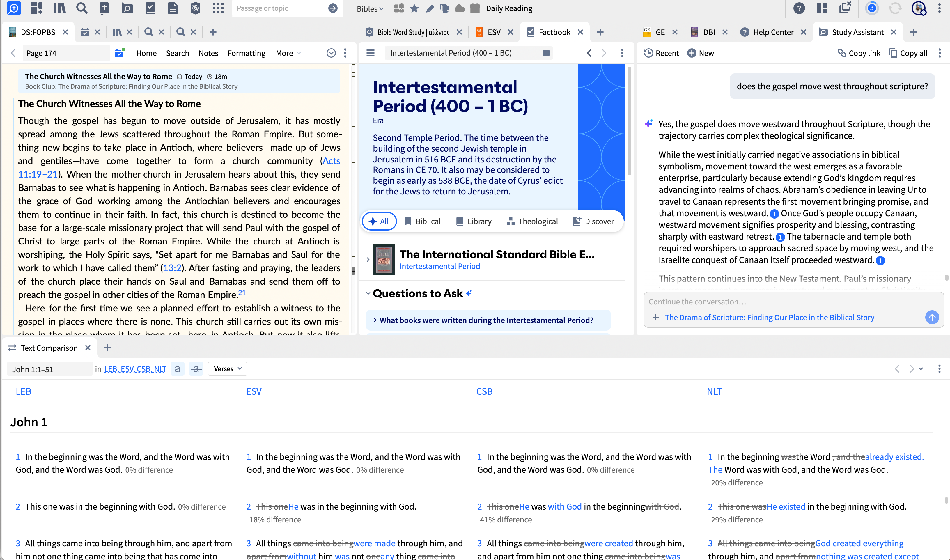950x560 pixels.
Task: Click the reading plan calendar icon beside Page 174
Action: coord(120,53)
